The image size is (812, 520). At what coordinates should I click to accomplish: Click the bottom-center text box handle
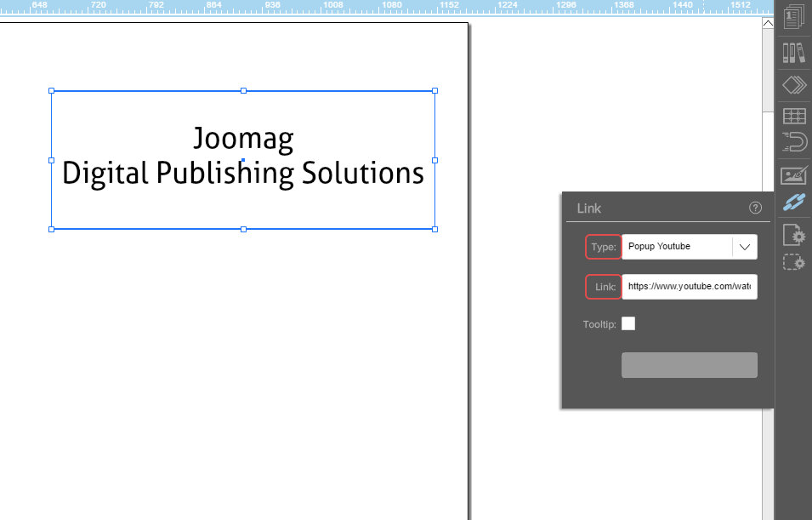[x=243, y=229]
